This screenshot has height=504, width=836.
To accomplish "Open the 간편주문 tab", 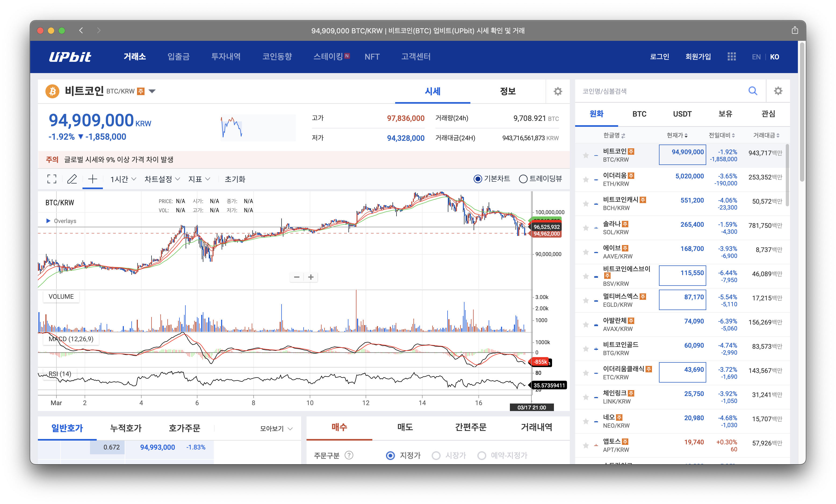I will [x=471, y=427].
